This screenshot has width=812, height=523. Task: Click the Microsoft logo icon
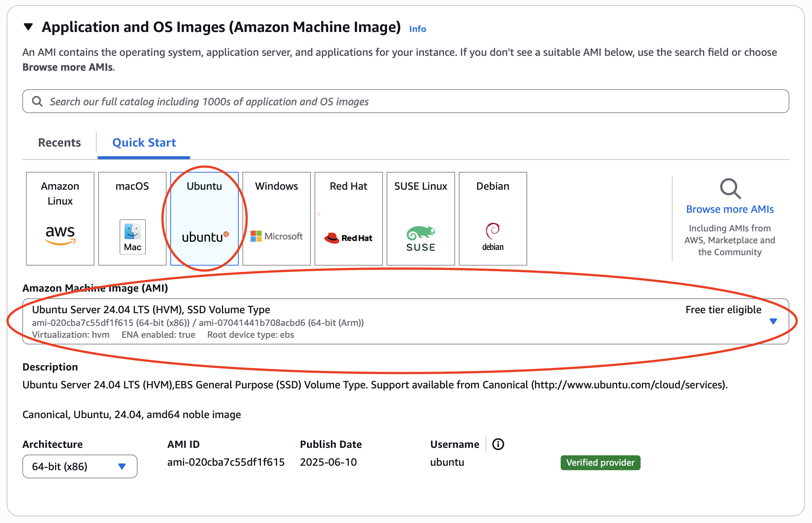point(277,236)
